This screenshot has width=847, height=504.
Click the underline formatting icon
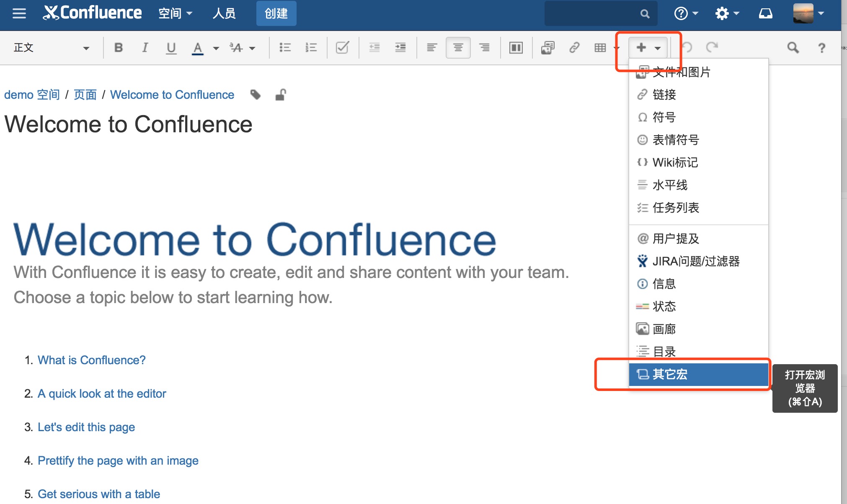click(171, 48)
